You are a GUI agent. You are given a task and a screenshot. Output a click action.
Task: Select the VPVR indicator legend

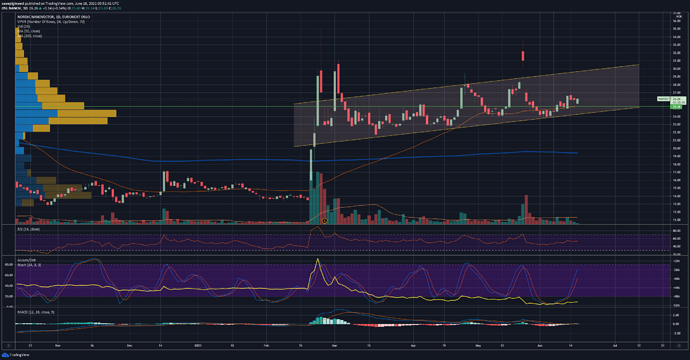[x=51, y=22]
